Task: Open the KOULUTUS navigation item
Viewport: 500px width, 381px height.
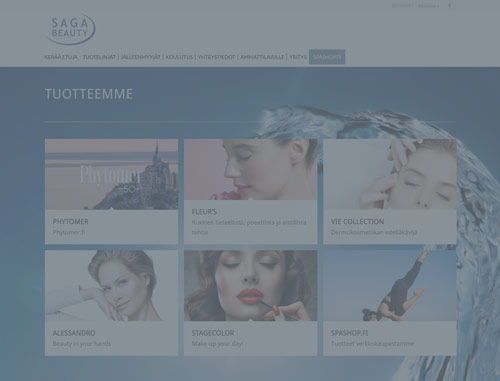Action: pos(179,57)
